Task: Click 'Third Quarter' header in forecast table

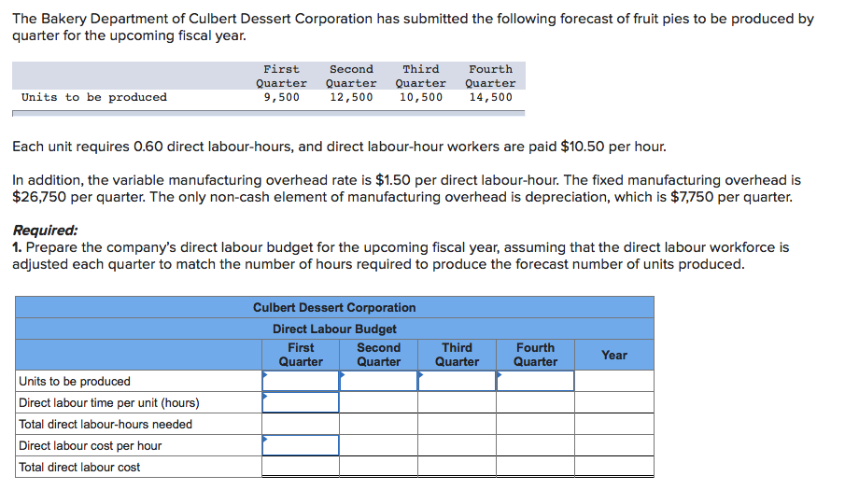Action: point(421,77)
